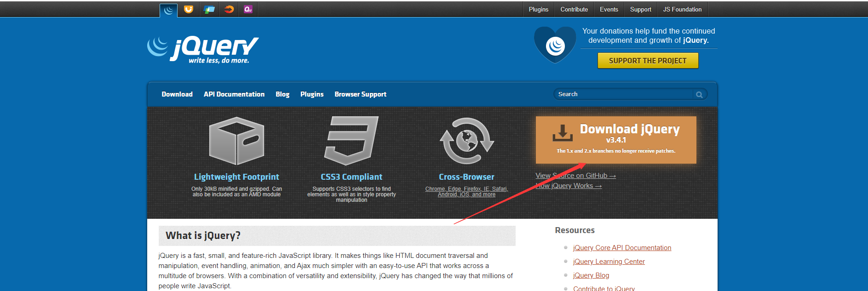Click the search magnifier icon
Image resolution: width=868 pixels, height=291 pixels.
pyautogui.click(x=699, y=95)
